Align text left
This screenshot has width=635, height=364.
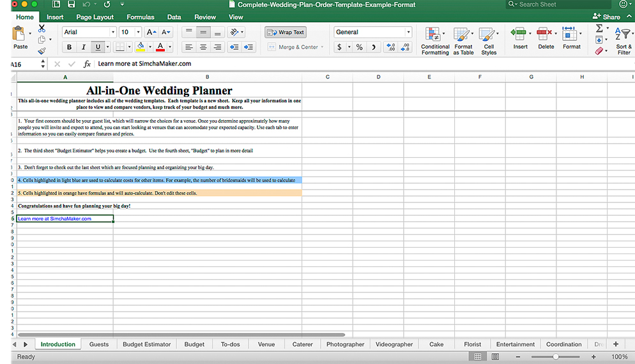(188, 47)
